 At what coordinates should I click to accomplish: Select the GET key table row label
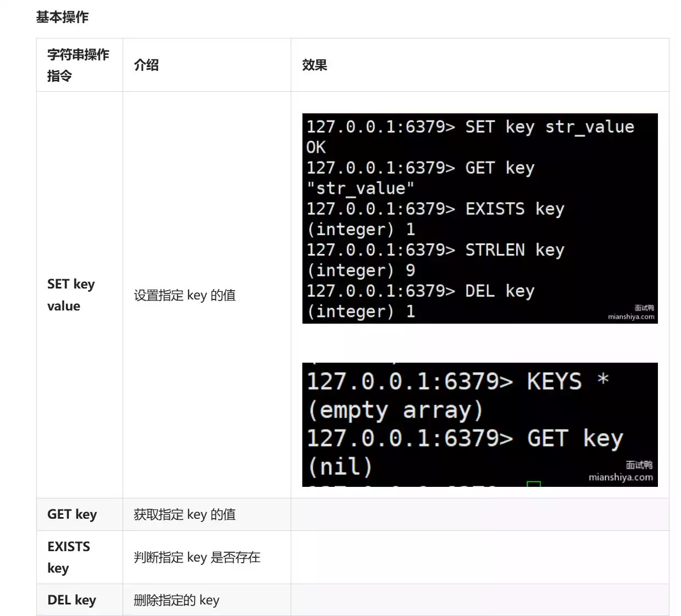(x=72, y=514)
